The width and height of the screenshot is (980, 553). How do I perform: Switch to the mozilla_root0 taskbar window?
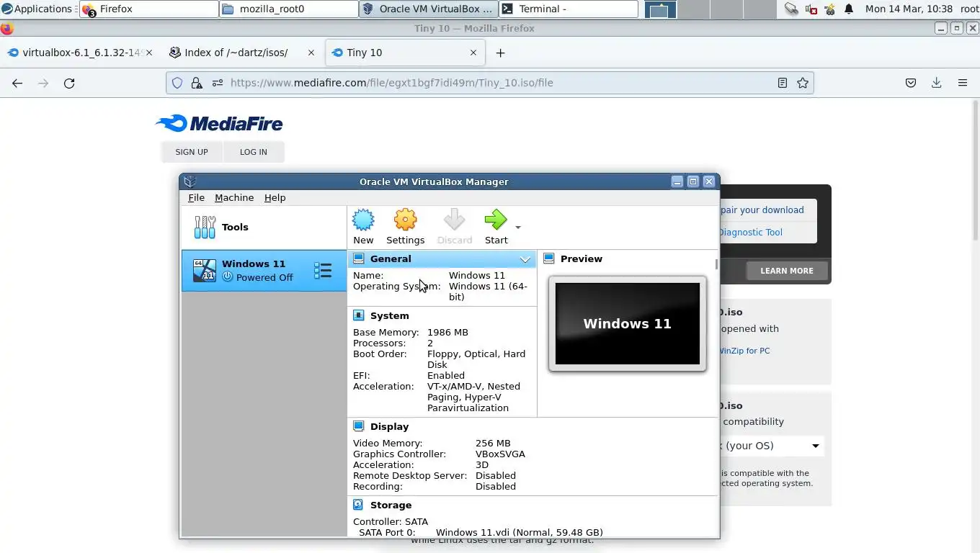coord(289,9)
